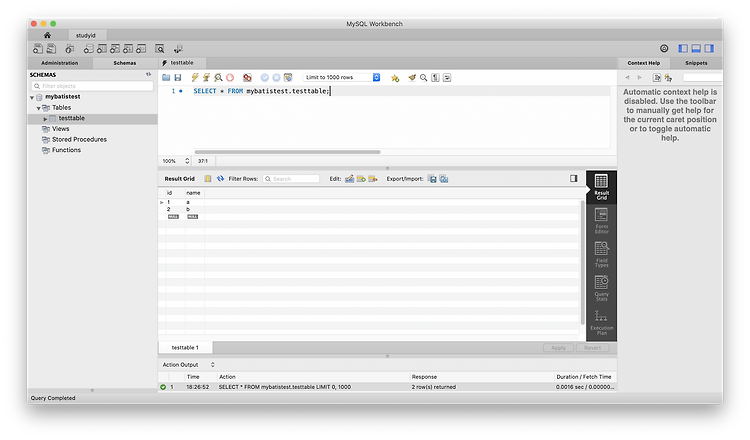Select Stored Procedures in the schema tree
The image size is (750, 440).
pyautogui.click(x=79, y=139)
